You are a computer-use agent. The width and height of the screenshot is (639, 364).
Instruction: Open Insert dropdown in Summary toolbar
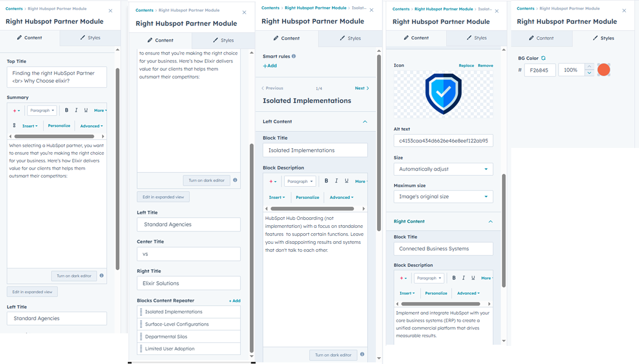point(30,126)
